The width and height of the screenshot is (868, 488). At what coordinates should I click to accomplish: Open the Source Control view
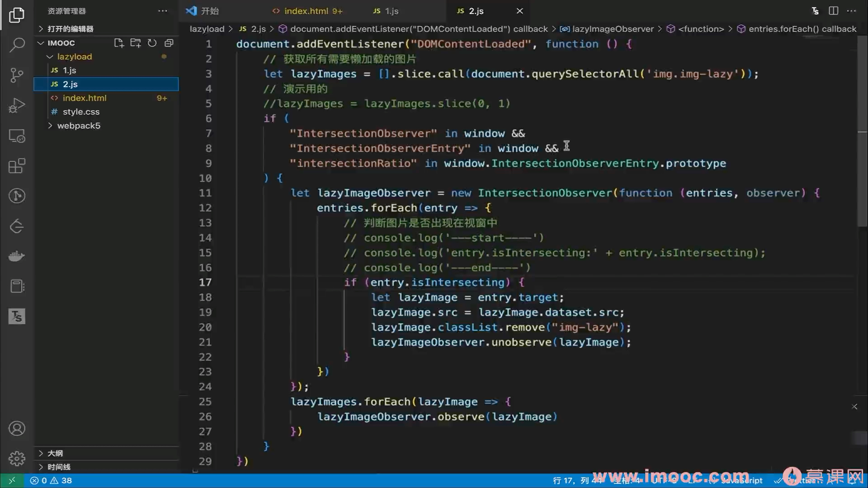coord(17,75)
